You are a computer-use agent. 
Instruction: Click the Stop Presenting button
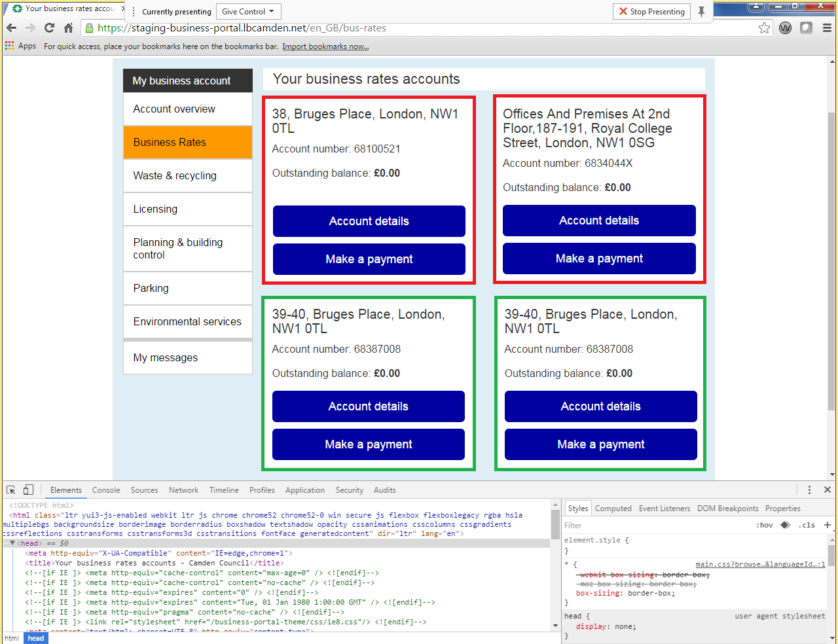[652, 12]
